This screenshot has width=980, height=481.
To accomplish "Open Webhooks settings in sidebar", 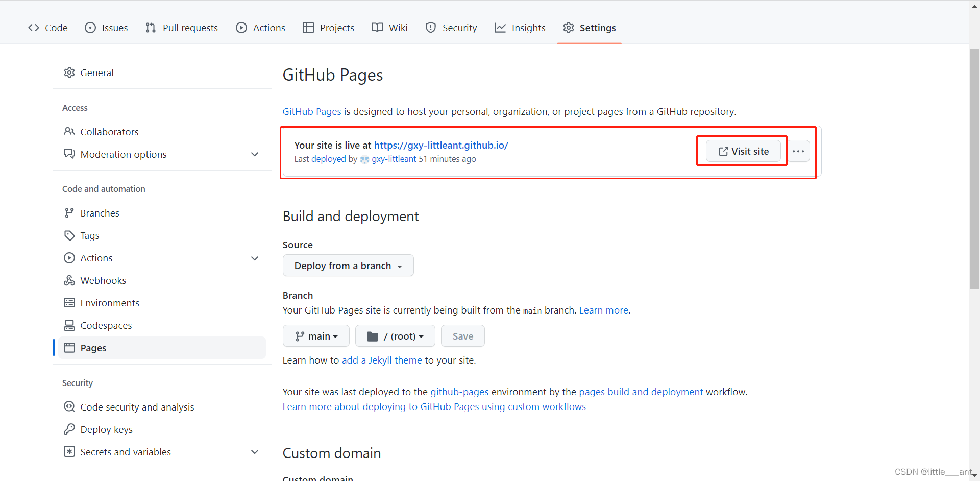I will 162,280.
